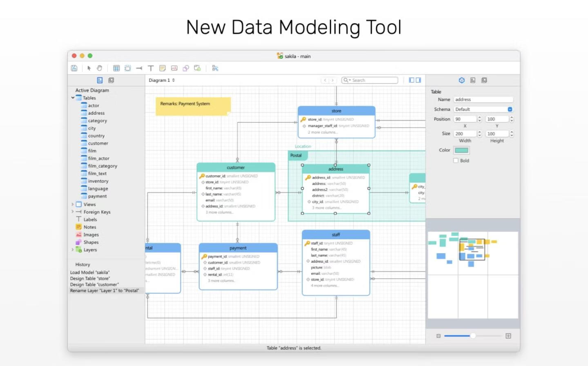
Task: Toggle the right sidebar pane button
Action: pos(419,80)
